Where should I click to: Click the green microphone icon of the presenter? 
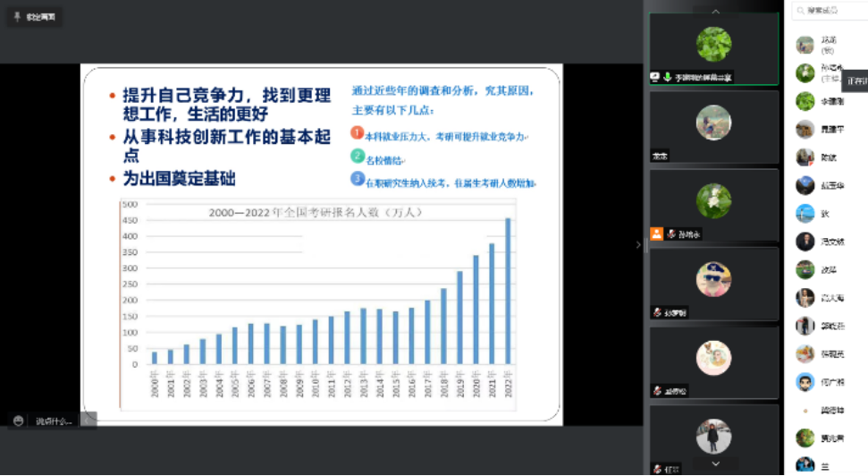(667, 77)
